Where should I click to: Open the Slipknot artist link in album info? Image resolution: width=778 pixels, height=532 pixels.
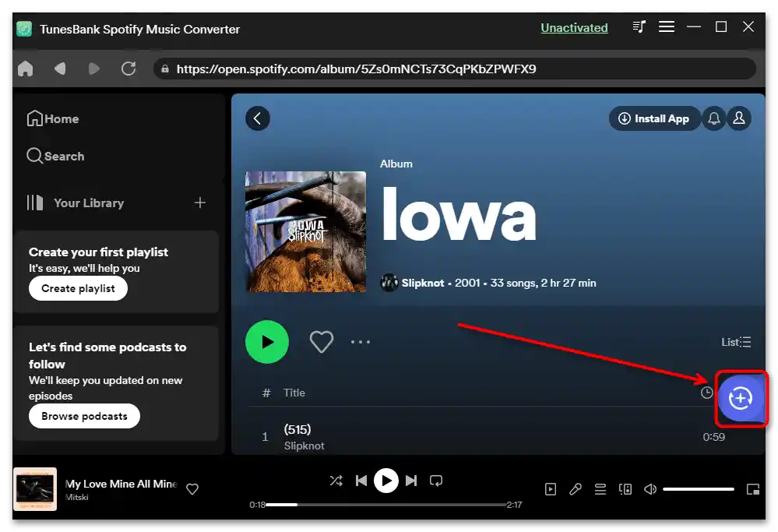click(423, 283)
